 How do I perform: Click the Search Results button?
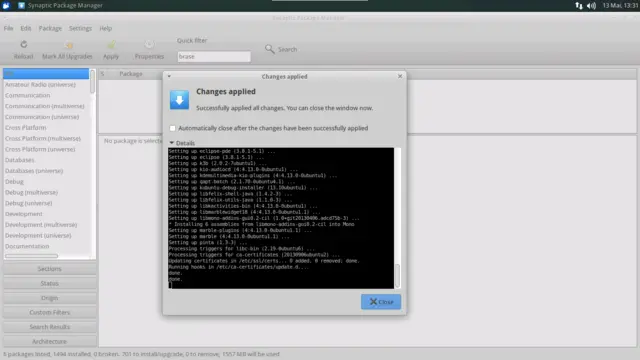(x=50, y=327)
